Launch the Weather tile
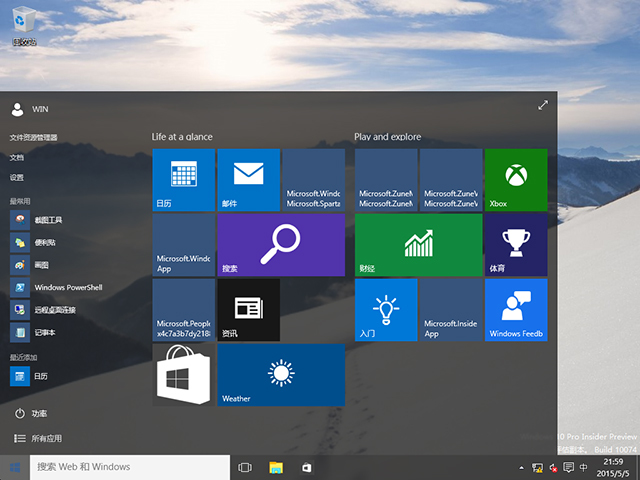 281,375
